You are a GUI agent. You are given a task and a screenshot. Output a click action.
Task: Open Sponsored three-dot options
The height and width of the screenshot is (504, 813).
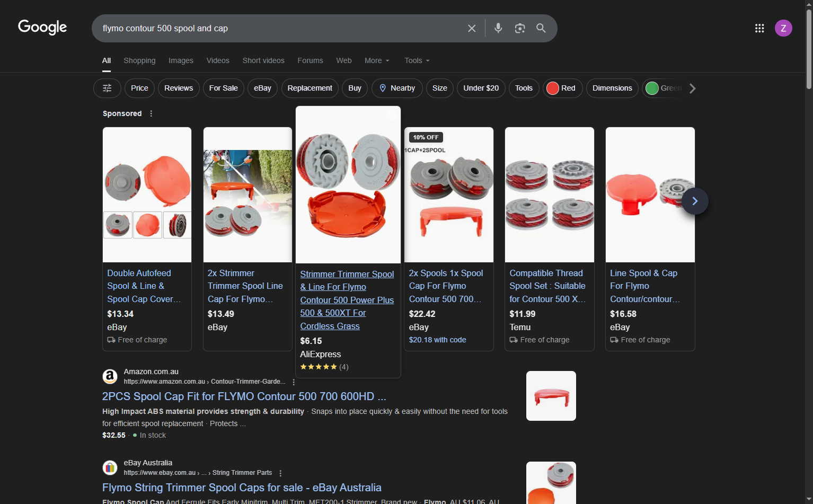tap(151, 113)
